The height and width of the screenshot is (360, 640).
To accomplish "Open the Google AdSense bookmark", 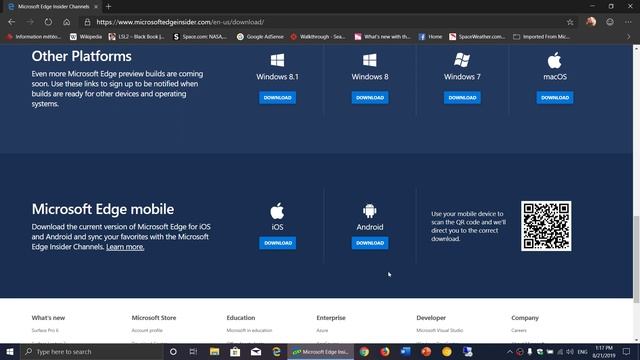I will pos(260,37).
